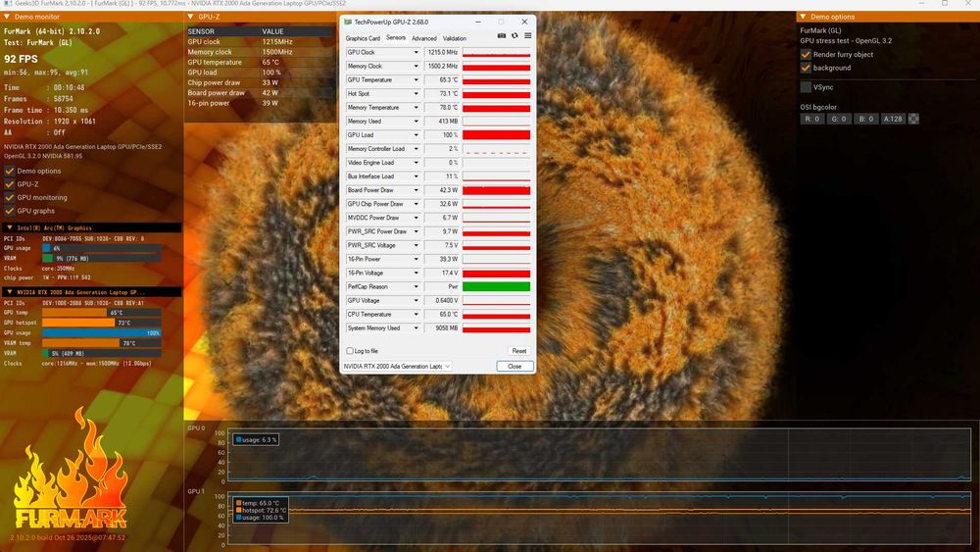Open the GPU-Z hamburger menu icon
980x552 pixels.
click(x=527, y=35)
